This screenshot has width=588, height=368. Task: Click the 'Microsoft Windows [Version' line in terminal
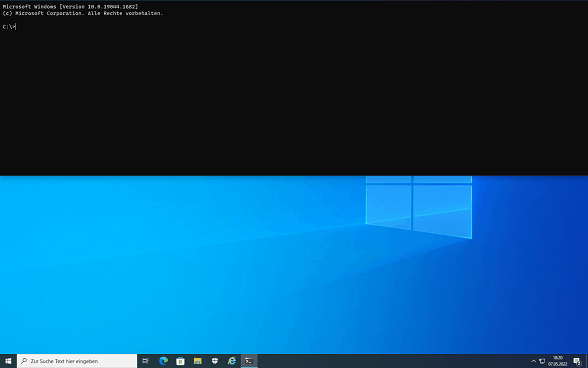pos(70,7)
